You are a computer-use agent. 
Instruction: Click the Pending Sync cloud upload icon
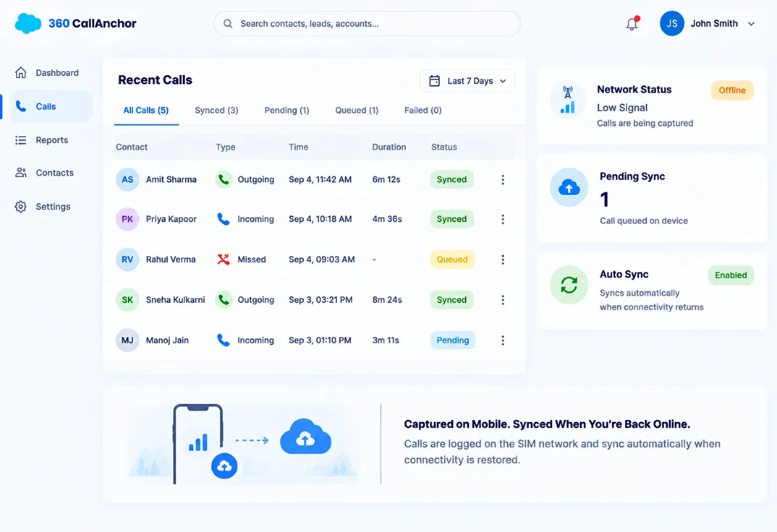[569, 187]
